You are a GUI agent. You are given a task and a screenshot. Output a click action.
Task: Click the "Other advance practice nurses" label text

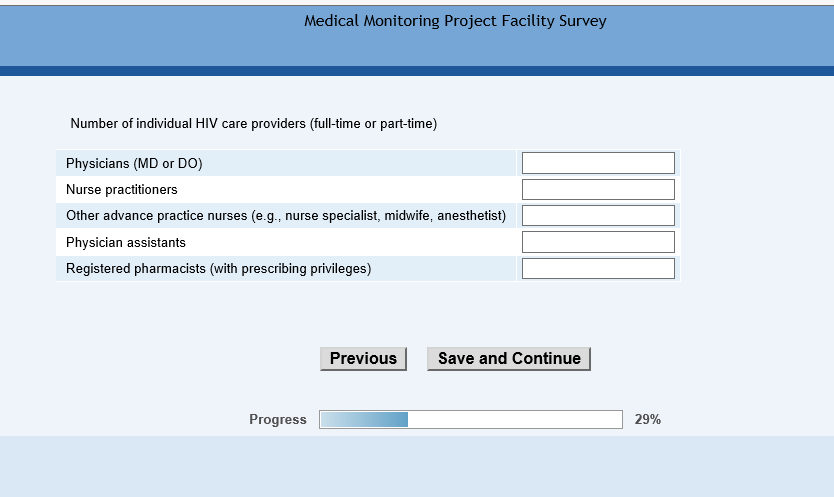coord(286,216)
